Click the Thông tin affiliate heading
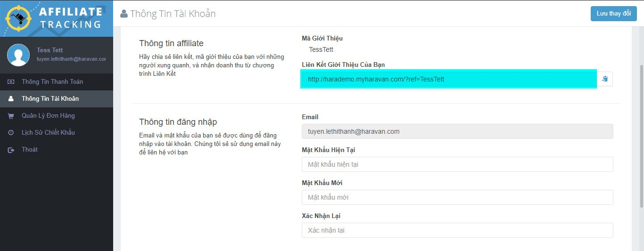Image resolution: width=644 pixels, height=251 pixels. [171, 43]
